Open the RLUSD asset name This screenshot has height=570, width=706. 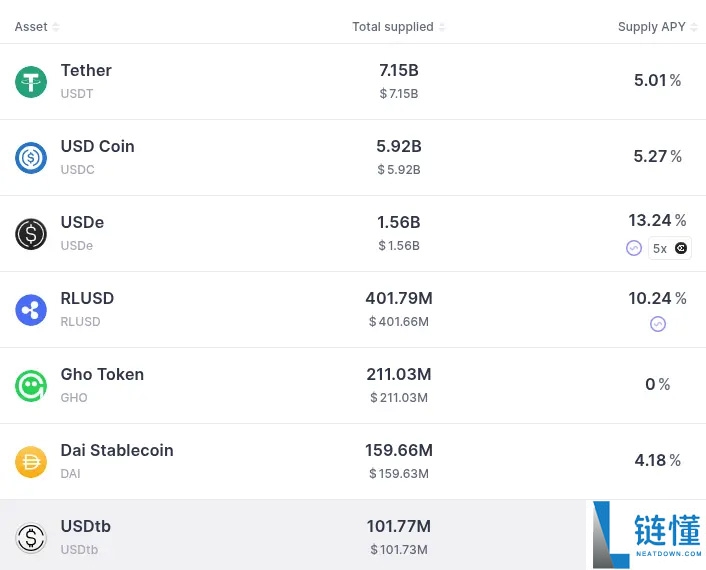pyautogui.click(x=87, y=299)
